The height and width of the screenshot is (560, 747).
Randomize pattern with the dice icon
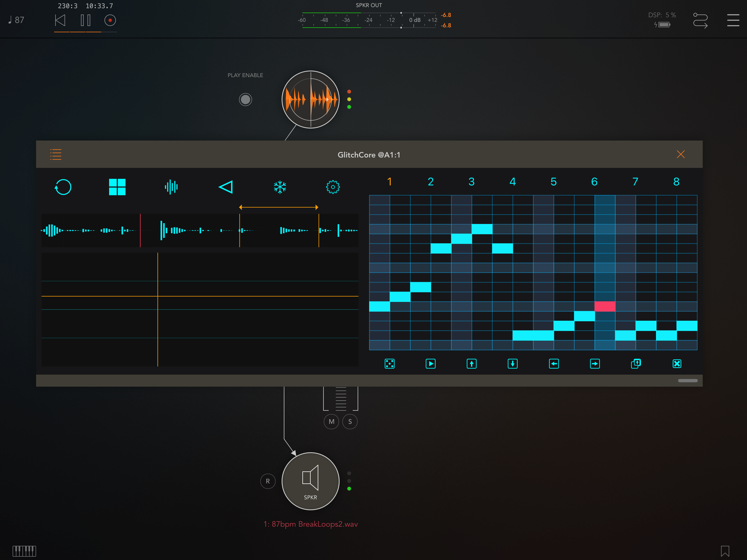(x=389, y=364)
